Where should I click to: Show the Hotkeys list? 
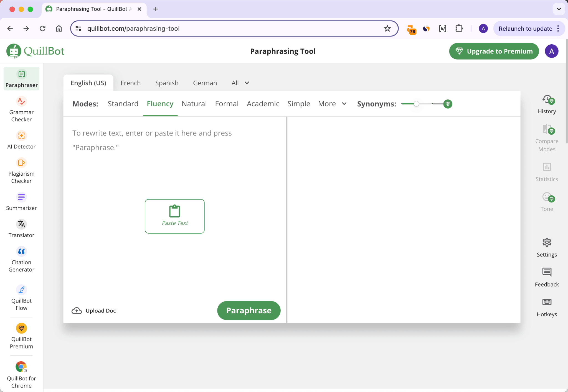coord(547,307)
